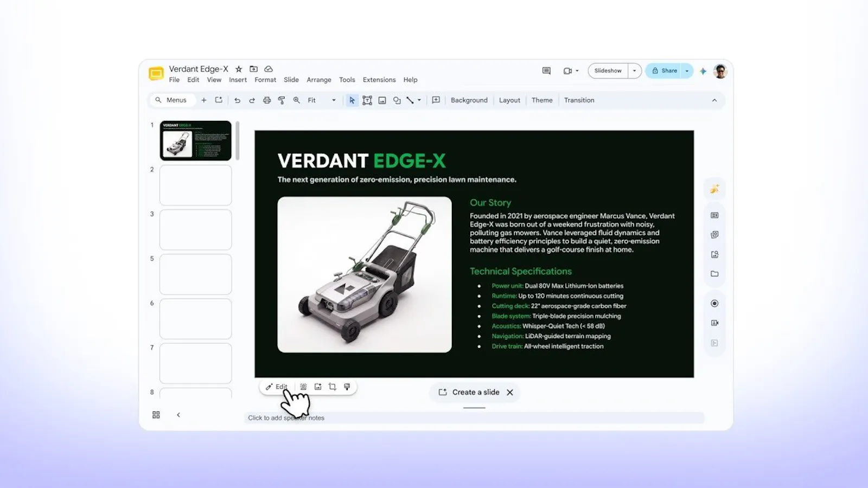Click the Background toolbar button
Viewport: 868px width, 488px height.
[469, 100]
